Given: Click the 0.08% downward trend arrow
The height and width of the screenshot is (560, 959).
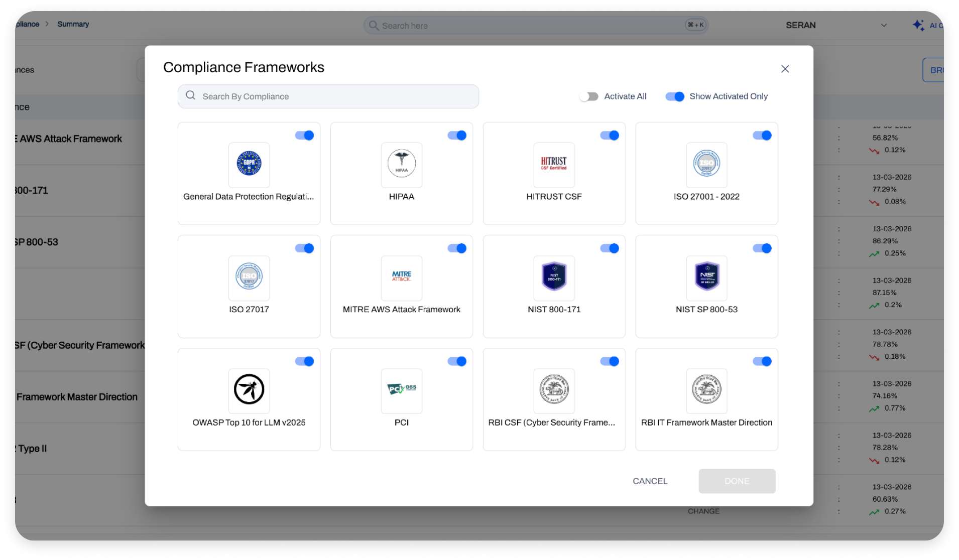Looking at the screenshot, I should click(874, 202).
